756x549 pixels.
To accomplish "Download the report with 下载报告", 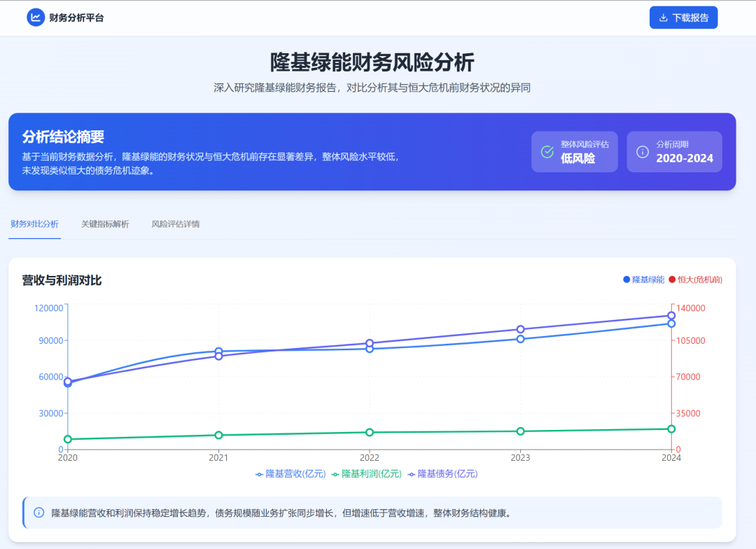I will coord(683,18).
